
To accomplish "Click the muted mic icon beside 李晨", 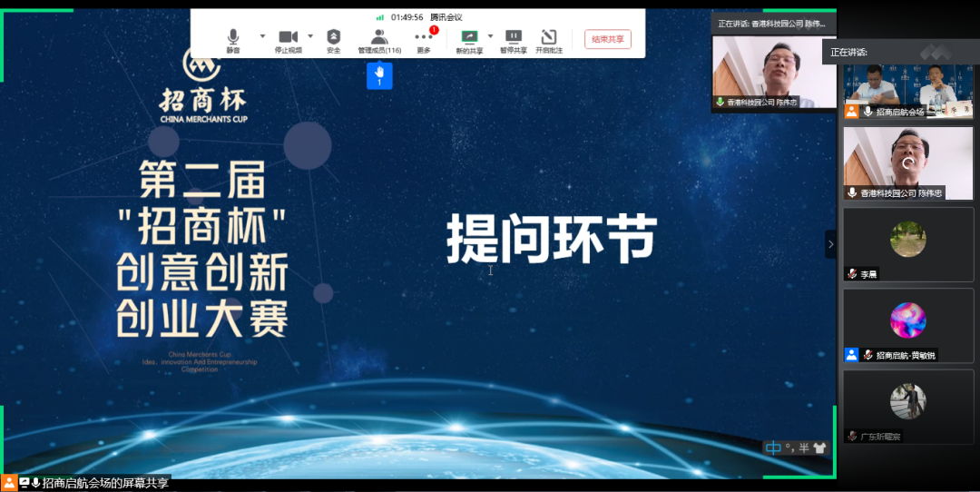I will [852, 274].
